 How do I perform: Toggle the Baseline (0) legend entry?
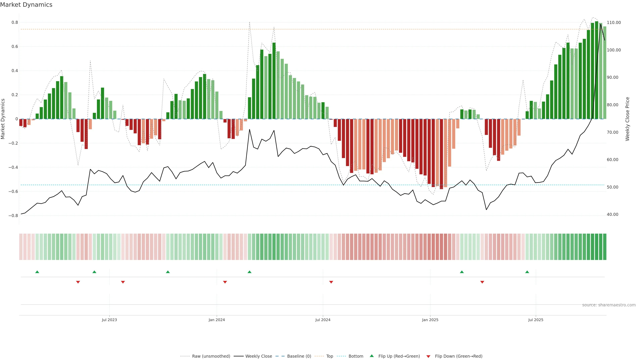pyautogui.click(x=299, y=356)
